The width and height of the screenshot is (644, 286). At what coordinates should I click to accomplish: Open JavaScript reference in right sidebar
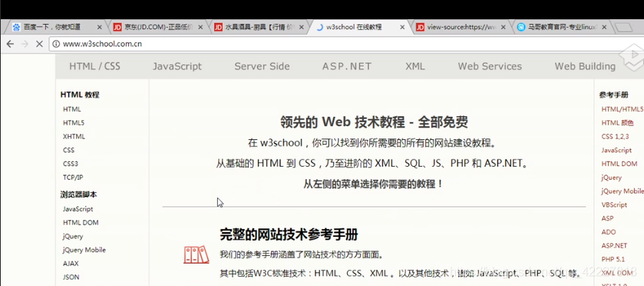pyautogui.click(x=616, y=150)
